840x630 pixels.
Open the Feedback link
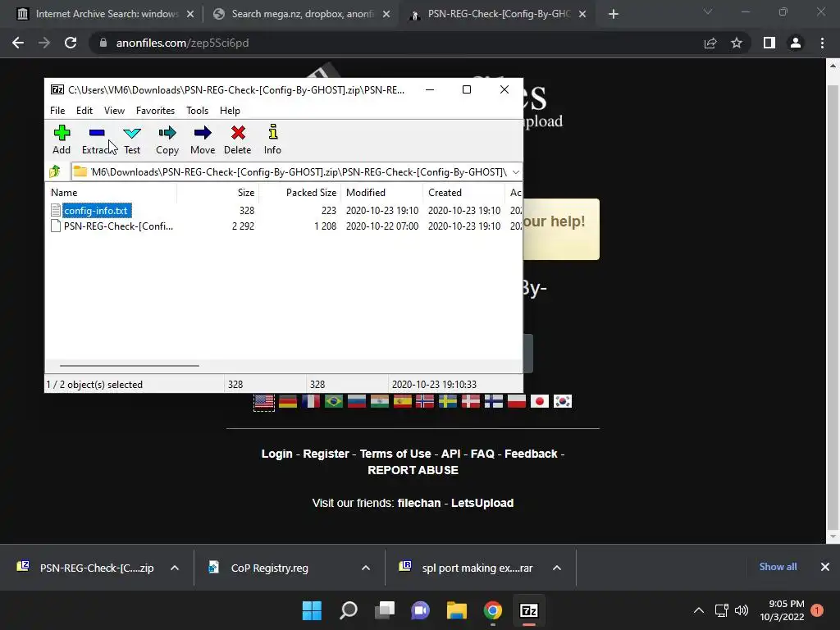531,454
